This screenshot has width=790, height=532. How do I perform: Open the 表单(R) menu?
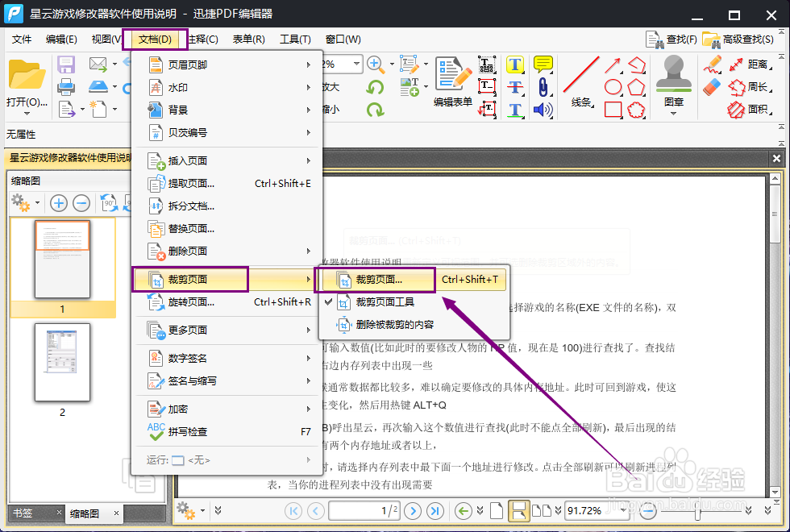click(x=249, y=39)
